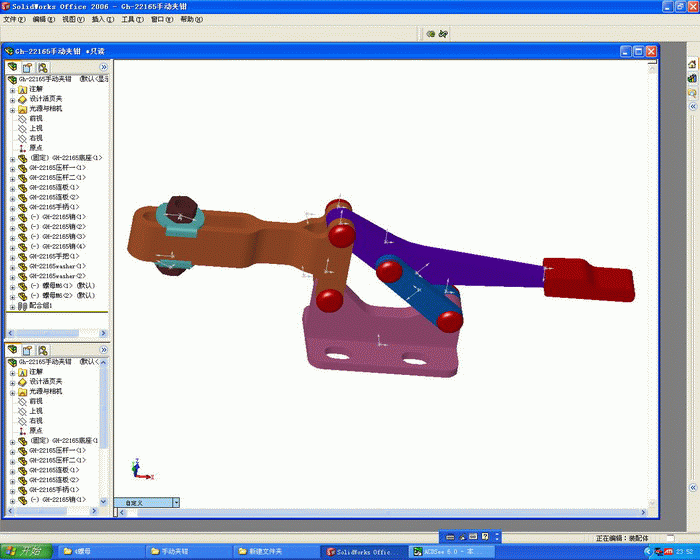Click the second toolbar icon beside the grip
700x560 pixels.
pyautogui.click(x=443, y=33)
